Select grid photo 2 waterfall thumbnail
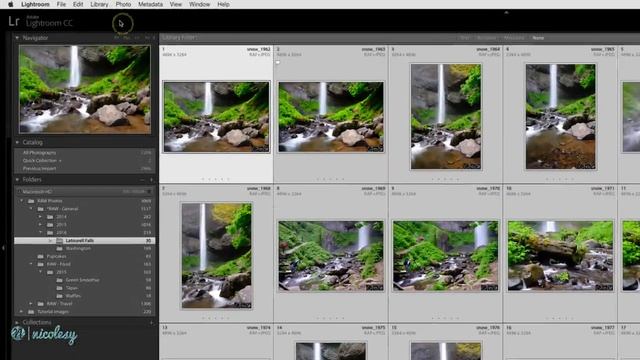 (x=331, y=117)
